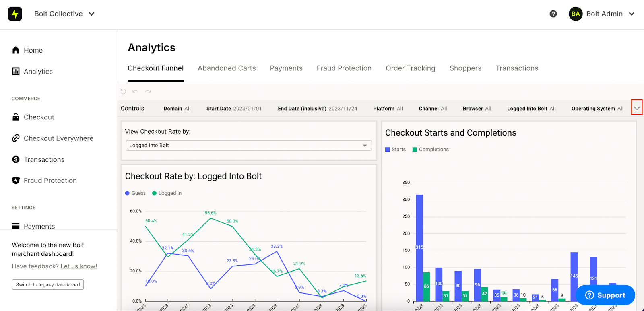Image resolution: width=644 pixels, height=311 pixels.
Task: Click the Checkout bag icon in sidebar
Action: coord(16,117)
